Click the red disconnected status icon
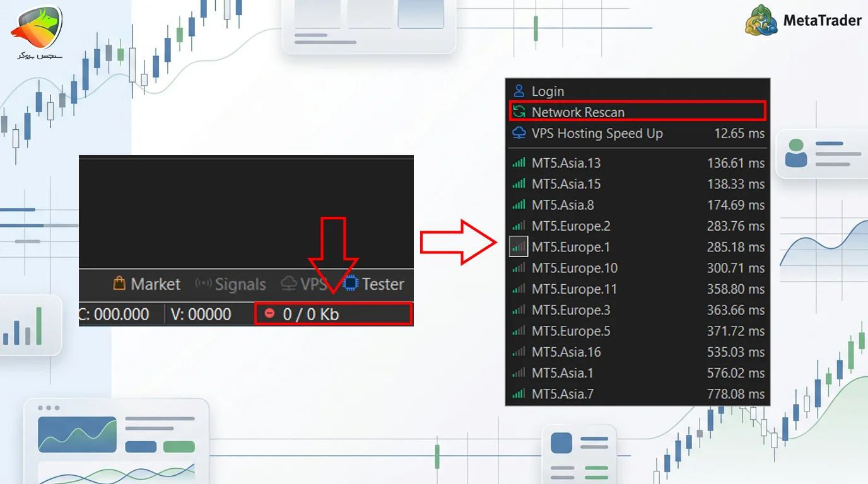 (x=269, y=313)
